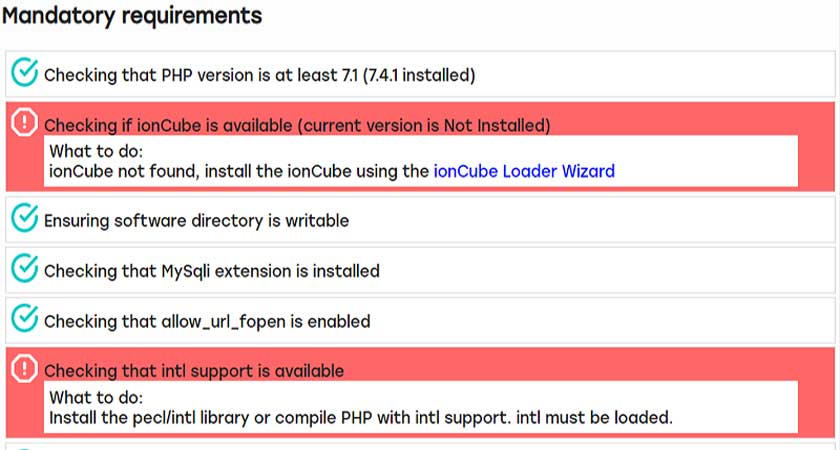Click the ionCube Not Installed status line
Viewport: 840px width, 450px height.
[297, 125]
